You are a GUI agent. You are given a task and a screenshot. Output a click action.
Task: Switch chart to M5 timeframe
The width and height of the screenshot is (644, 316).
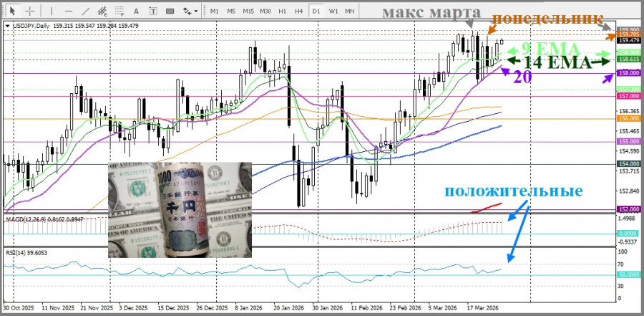point(231,11)
